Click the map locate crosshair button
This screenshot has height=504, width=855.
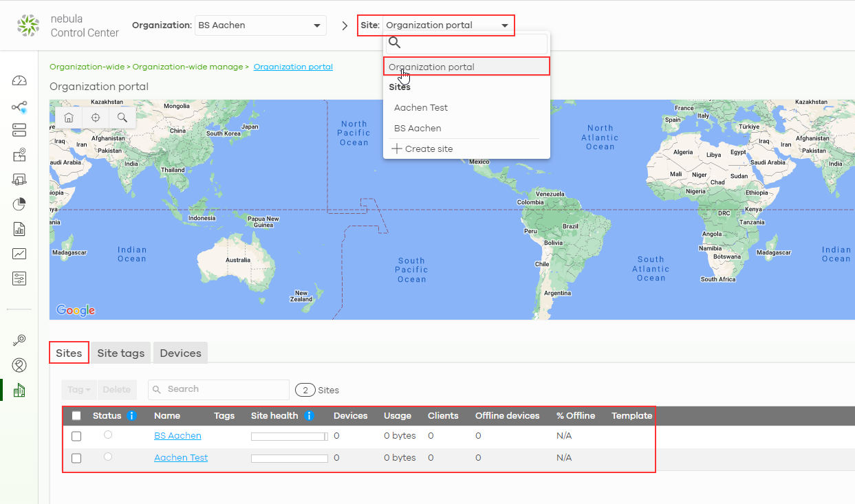click(x=96, y=118)
